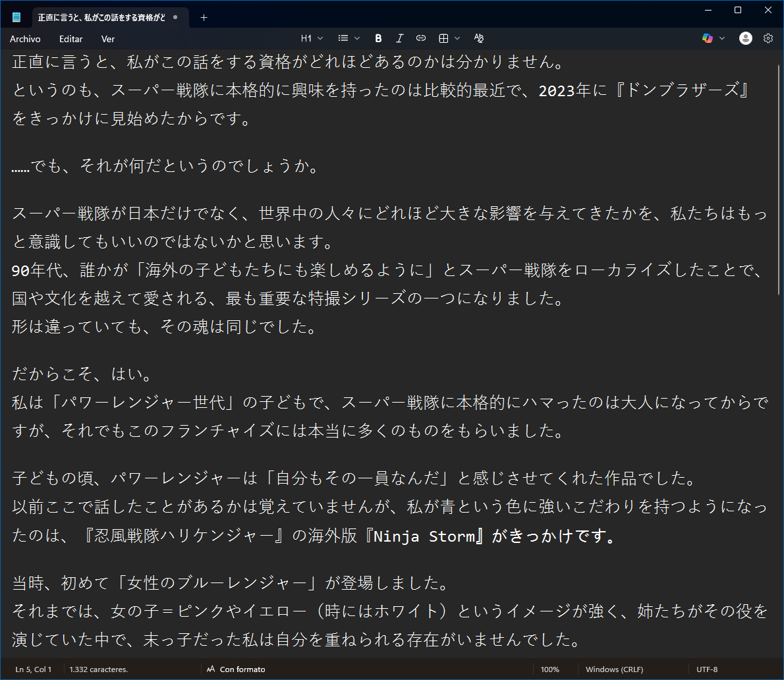Open Copilot in Notepad
This screenshot has width=784, height=680.
pos(708,38)
